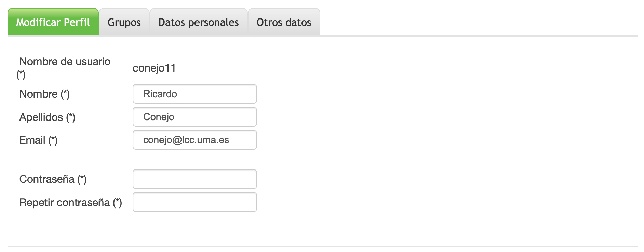The image size is (644, 252).
Task: Switch to the Grupos tab
Action: point(124,22)
